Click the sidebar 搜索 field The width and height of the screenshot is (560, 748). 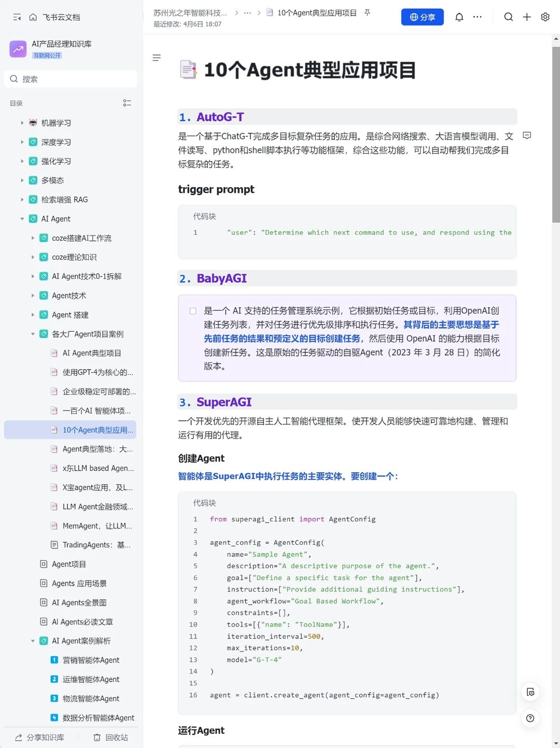click(x=71, y=79)
